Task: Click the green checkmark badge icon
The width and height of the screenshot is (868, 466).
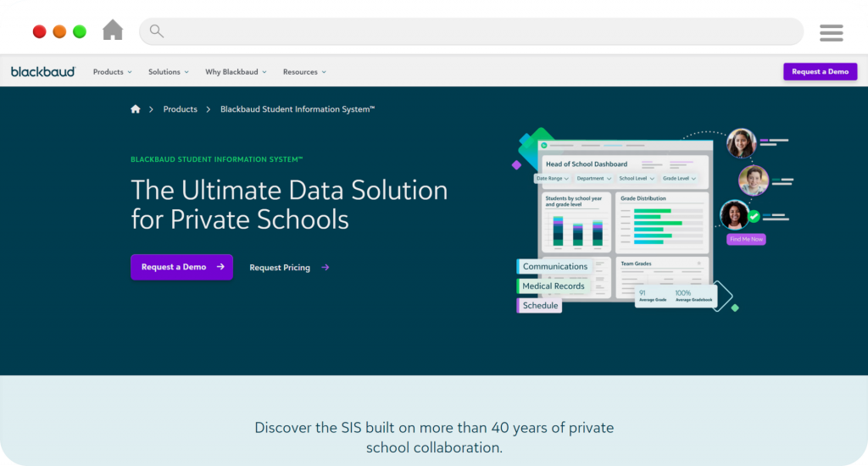Action: click(x=754, y=217)
